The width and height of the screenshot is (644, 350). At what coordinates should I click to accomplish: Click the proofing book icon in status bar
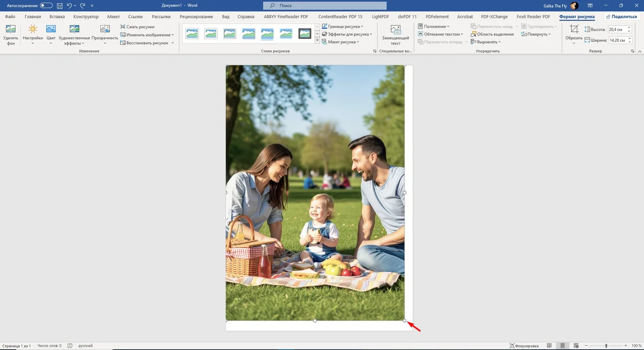point(70,346)
